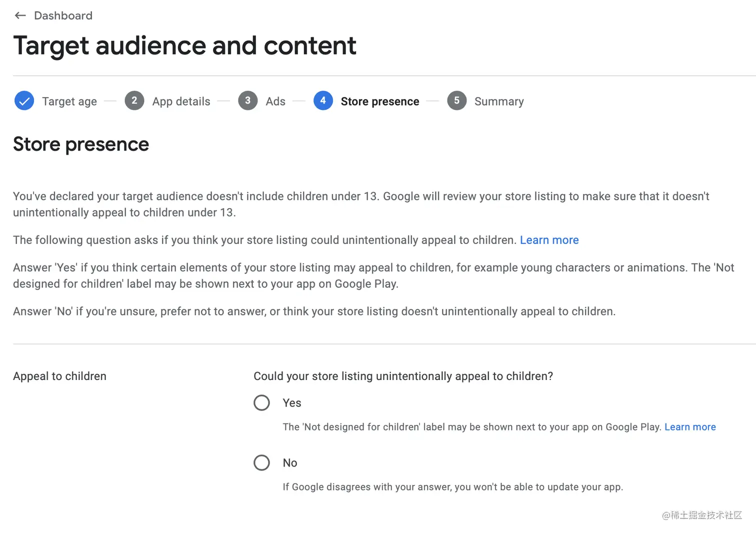Open the Summary step
This screenshot has height=534, width=756.
(x=499, y=101)
